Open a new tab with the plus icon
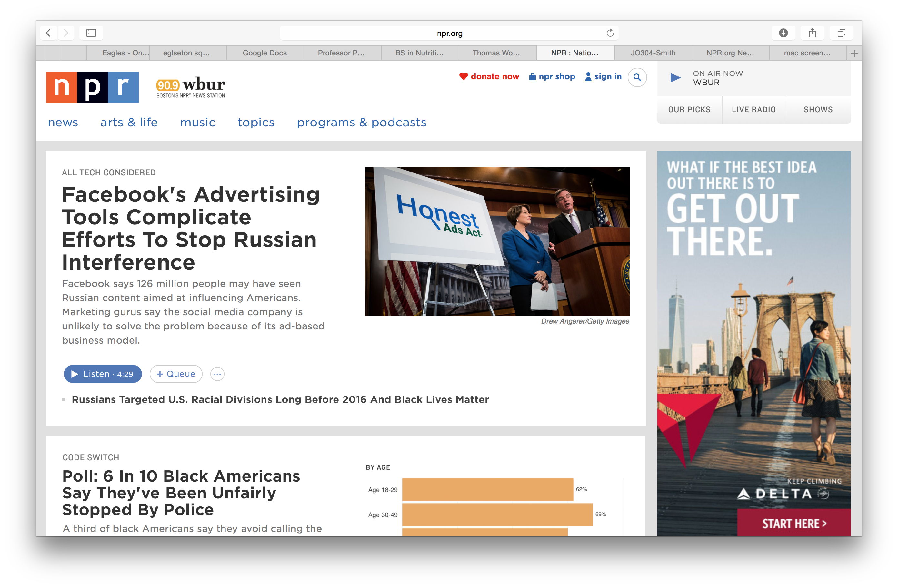The image size is (898, 588). [854, 53]
